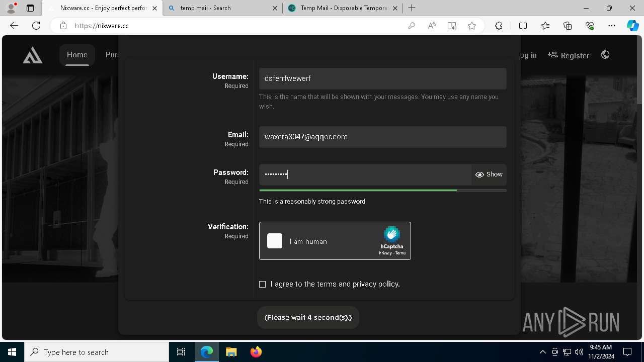Screen dimensions: 644x362
Task: Open hCaptcha Terms link
Action: [x=400, y=253]
